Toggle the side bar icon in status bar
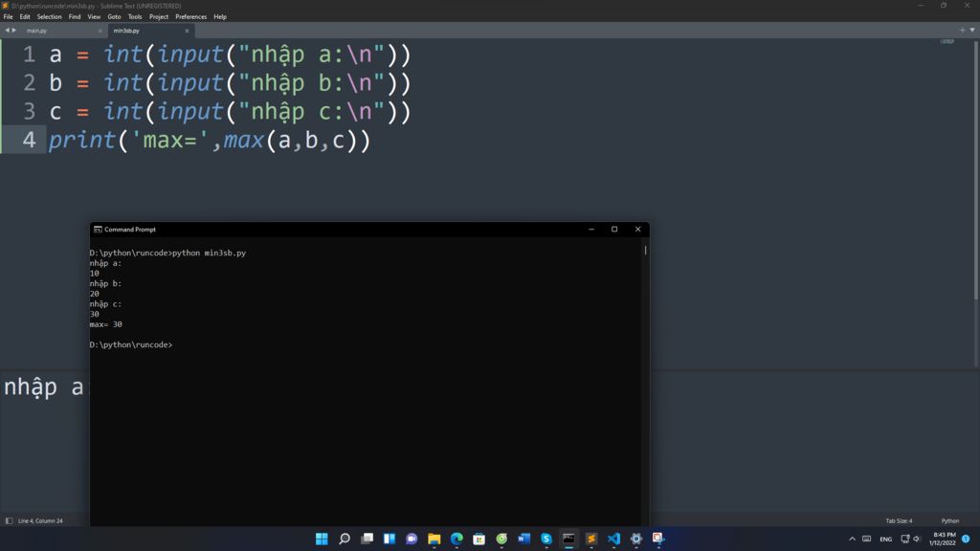Screen dimensions: 980x551 9,520
